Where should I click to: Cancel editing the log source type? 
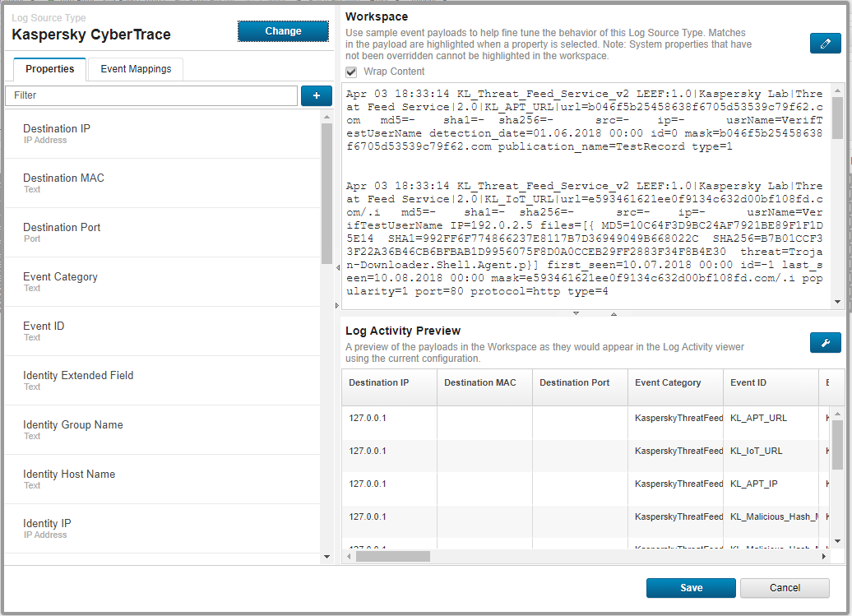785,588
